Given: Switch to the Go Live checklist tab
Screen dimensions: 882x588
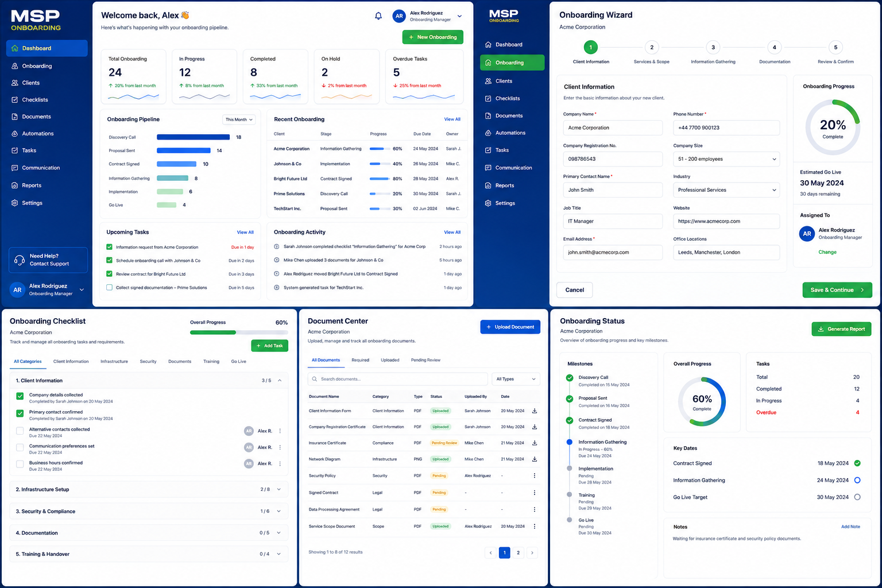Looking at the screenshot, I should click(x=239, y=362).
